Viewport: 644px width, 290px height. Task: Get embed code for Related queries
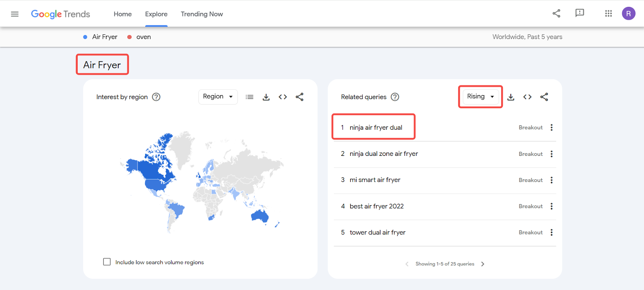[x=527, y=97]
